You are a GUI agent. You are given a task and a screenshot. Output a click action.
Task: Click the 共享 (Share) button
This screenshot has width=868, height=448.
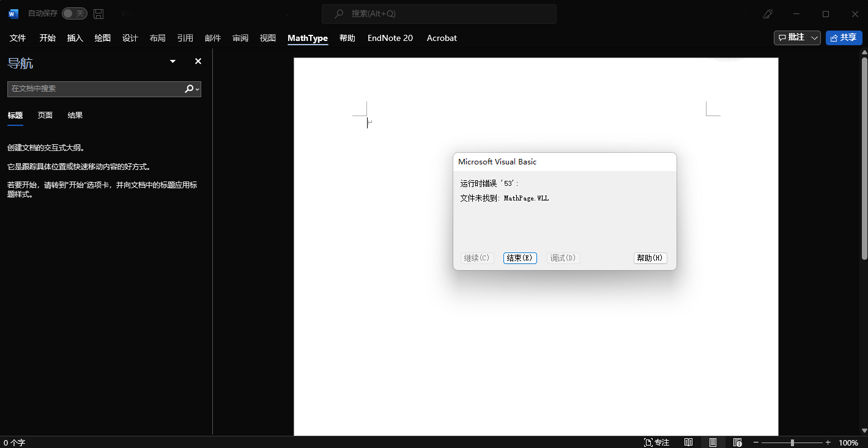click(x=844, y=38)
